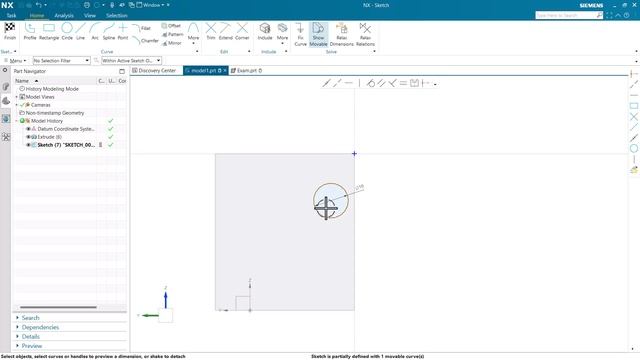Switch to the Home ribbon tab
The image size is (640, 360).
click(37, 16)
